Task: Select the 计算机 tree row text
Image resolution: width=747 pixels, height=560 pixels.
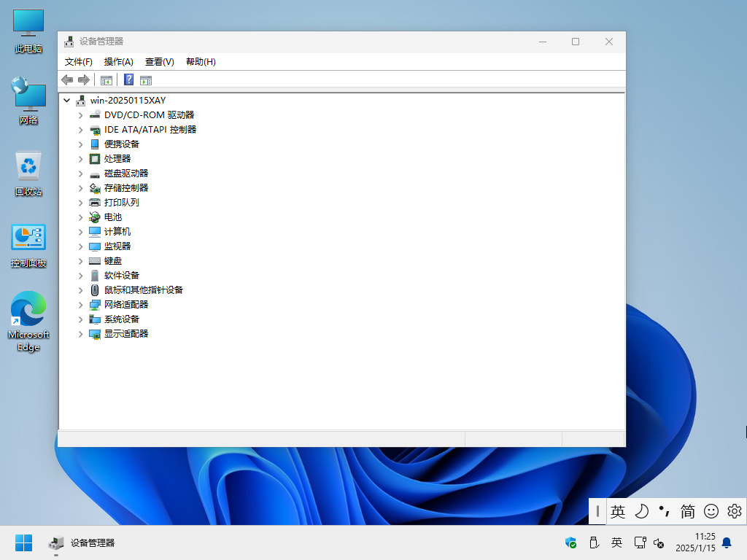Action: pos(117,232)
